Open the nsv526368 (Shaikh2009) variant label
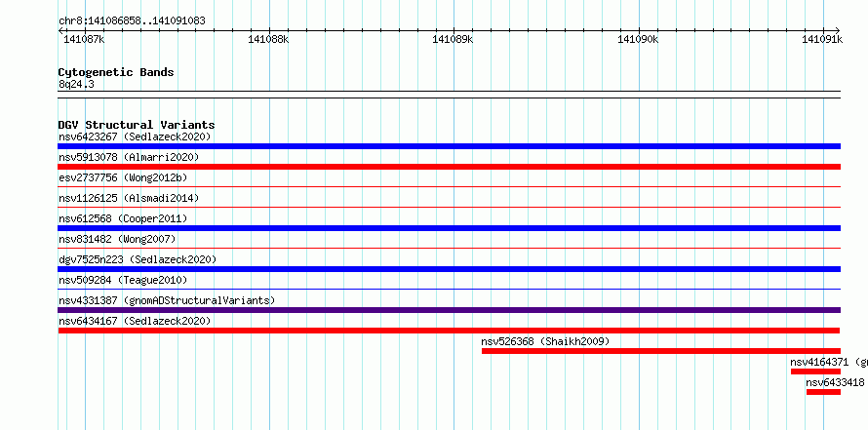The image size is (868, 430). [x=545, y=341]
